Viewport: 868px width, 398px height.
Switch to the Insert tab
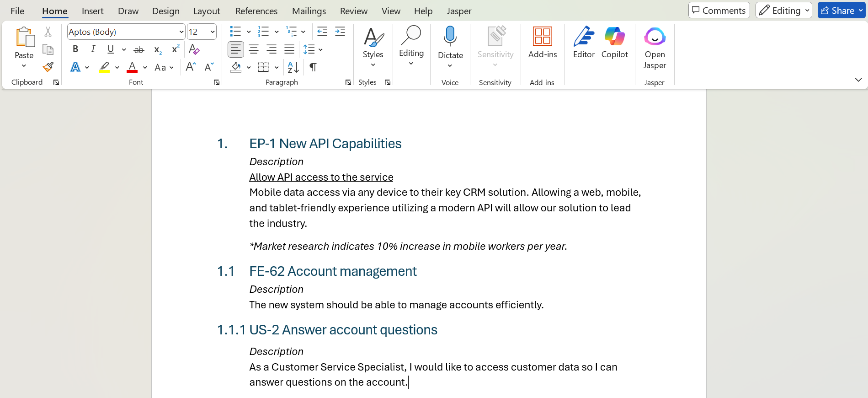click(93, 11)
